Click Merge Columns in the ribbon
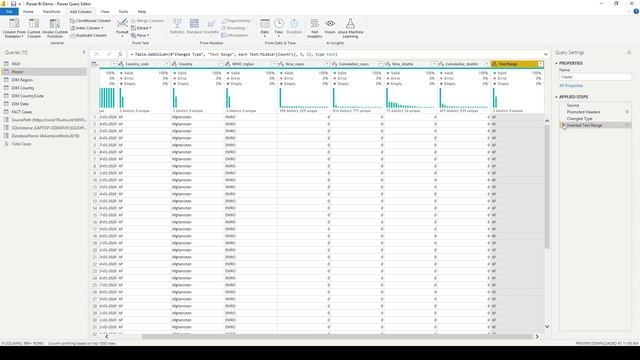The width and height of the screenshot is (640, 360). point(147,20)
